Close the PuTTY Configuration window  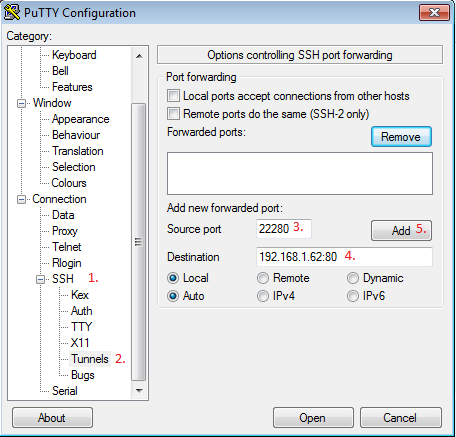pyautogui.click(x=434, y=13)
